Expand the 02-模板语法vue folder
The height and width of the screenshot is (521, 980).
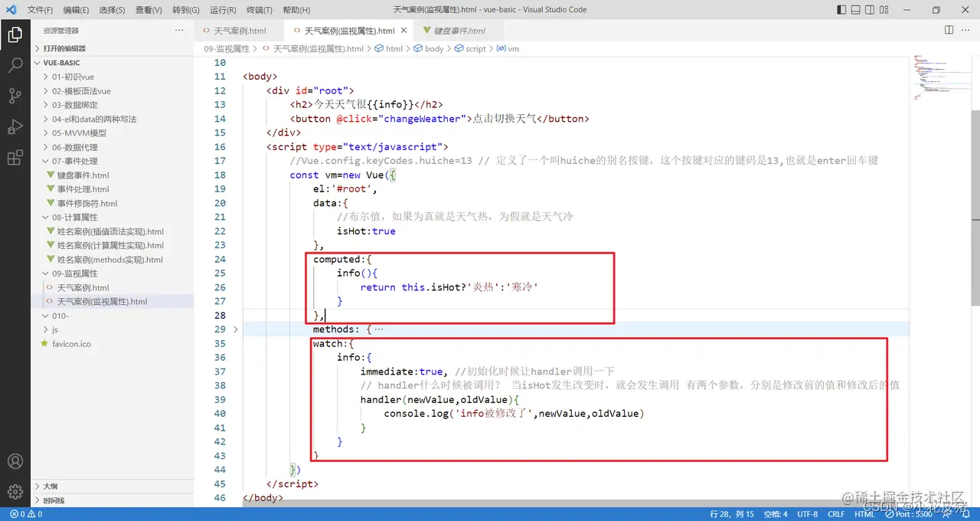[x=113, y=91]
